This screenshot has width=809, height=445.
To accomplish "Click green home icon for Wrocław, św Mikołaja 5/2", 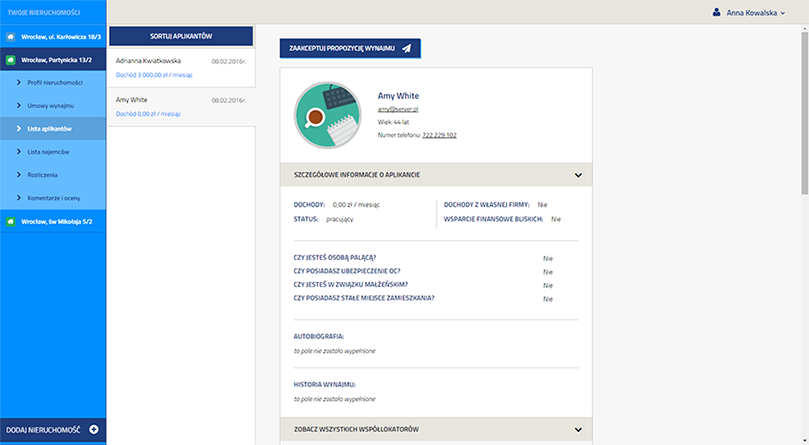I will click(x=10, y=221).
